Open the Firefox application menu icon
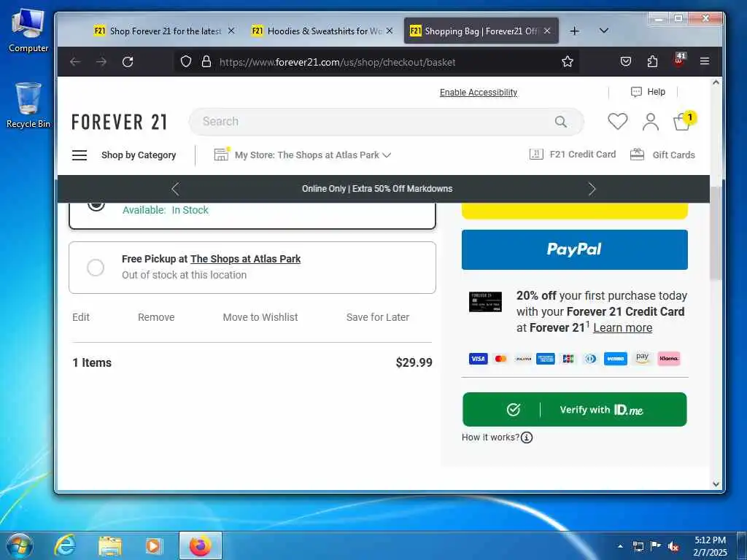 705,61
